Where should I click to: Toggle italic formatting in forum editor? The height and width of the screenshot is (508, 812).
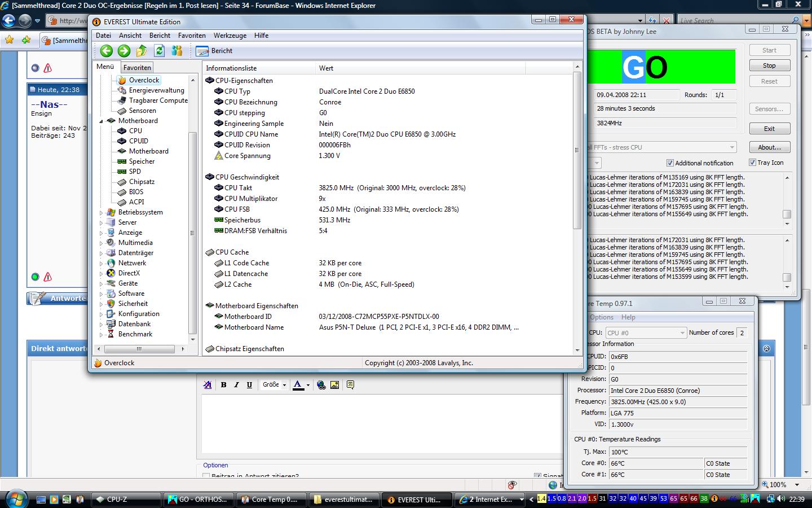pyautogui.click(x=236, y=385)
